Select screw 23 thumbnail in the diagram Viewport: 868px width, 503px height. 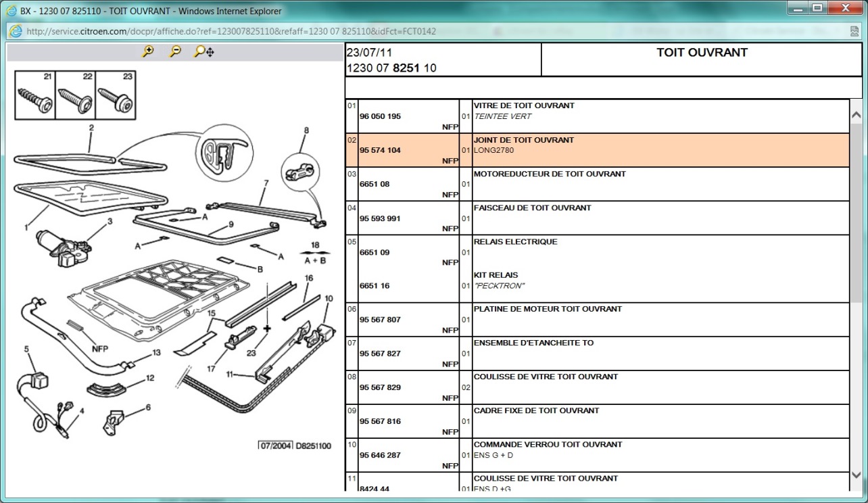[x=115, y=95]
